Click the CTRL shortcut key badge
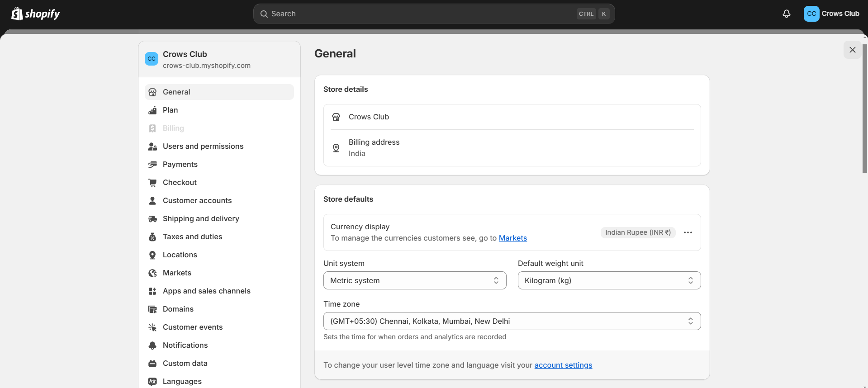868x388 pixels. coord(586,14)
